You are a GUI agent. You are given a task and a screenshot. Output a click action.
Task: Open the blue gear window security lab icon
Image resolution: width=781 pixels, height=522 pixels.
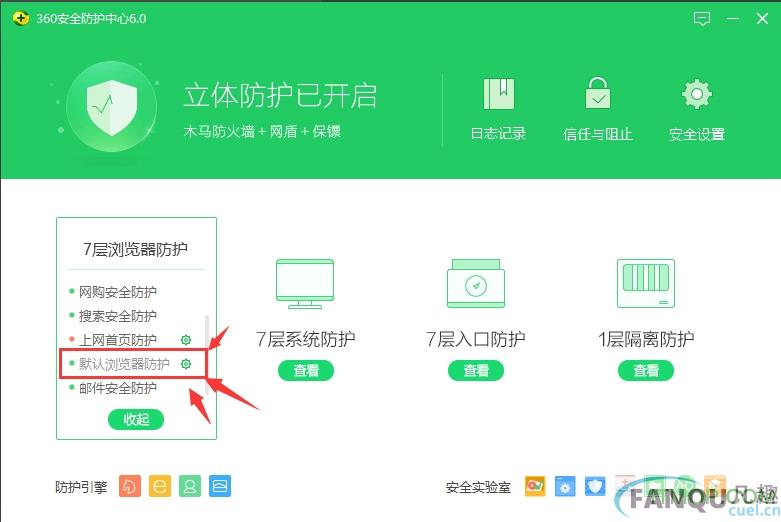[565, 486]
